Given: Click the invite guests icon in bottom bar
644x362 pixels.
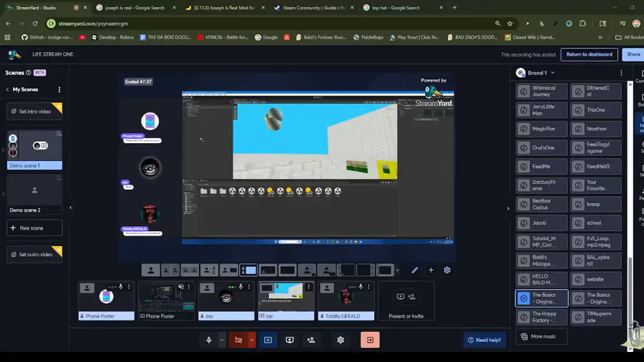Looking at the screenshot, I should 311,340.
